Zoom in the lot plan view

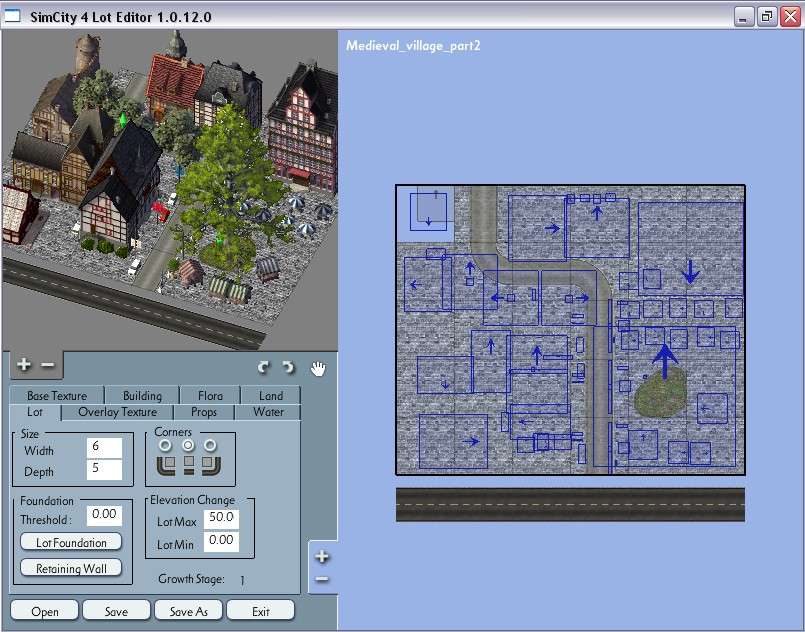[322, 557]
